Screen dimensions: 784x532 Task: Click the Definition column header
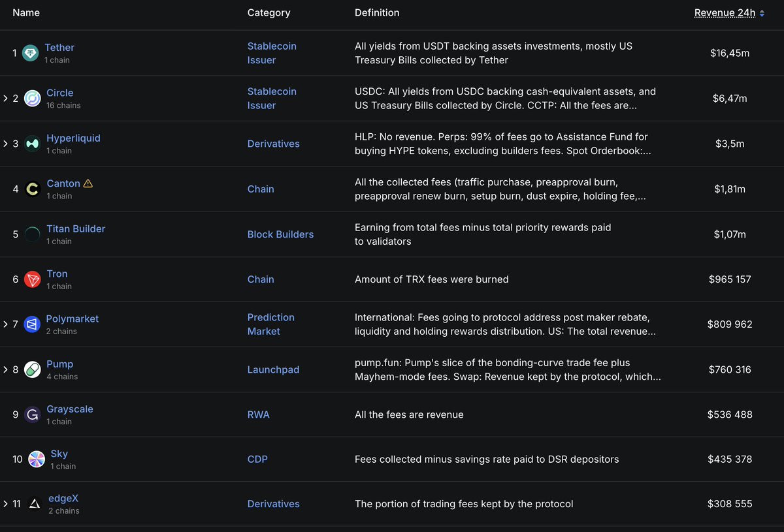click(377, 12)
